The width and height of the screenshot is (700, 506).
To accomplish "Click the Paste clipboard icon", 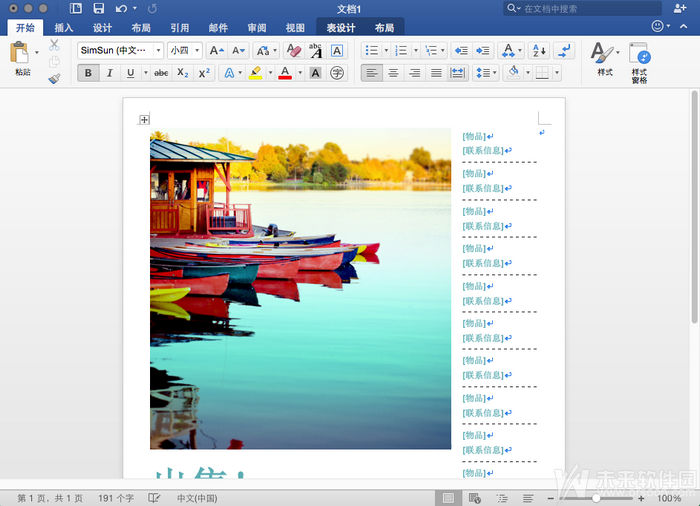I will coord(20,54).
